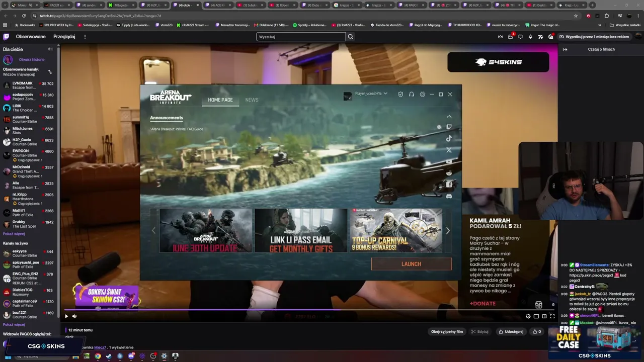Switch to the MBagieta browser tab
The width and height of the screenshot is (644, 362).
tap(121, 5)
